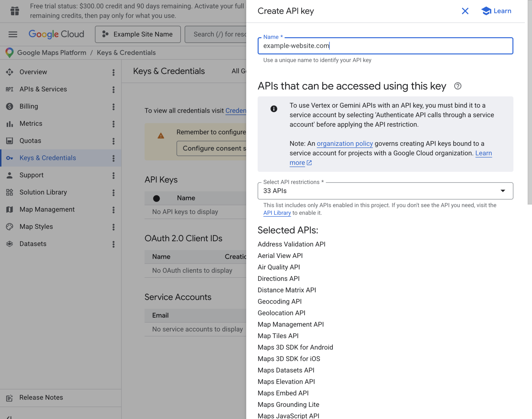Click the Release Notes icon
The image size is (532, 419).
click(10, 398)
